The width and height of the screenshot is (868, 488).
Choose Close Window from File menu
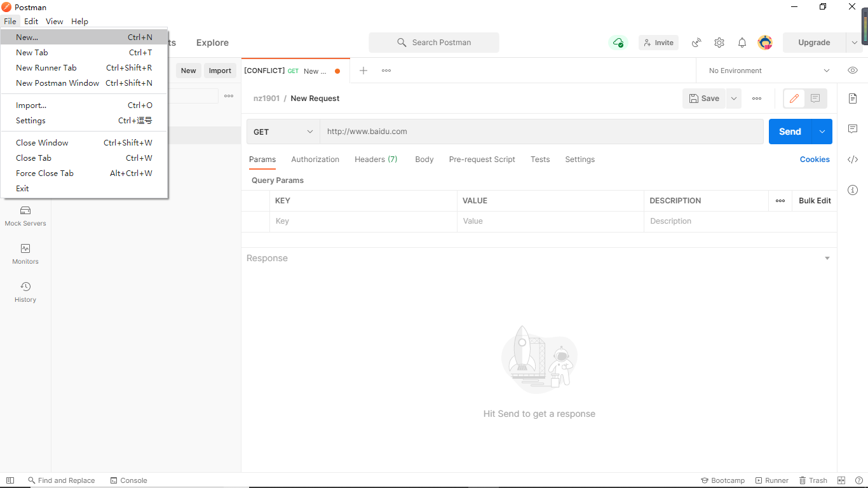[84, 143]
